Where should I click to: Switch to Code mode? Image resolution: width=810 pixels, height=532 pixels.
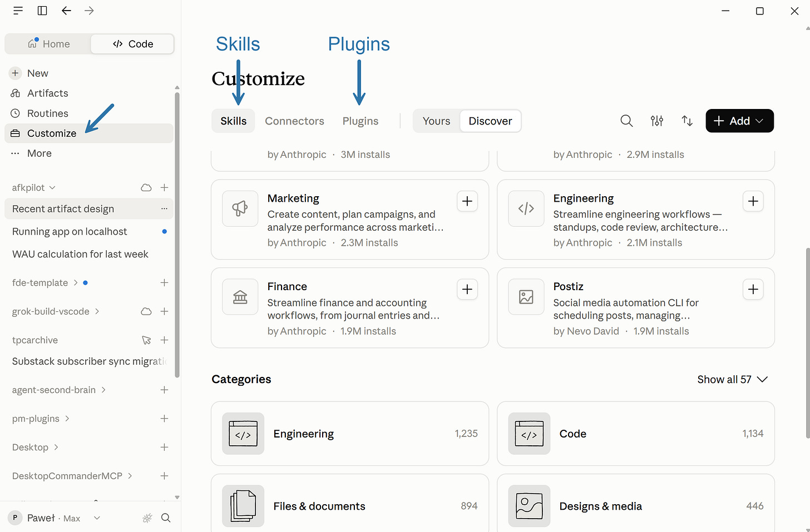[132, 44]
